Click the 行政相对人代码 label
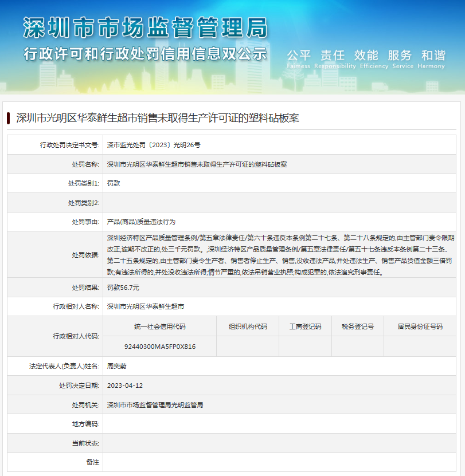 (x=76, y=336)
